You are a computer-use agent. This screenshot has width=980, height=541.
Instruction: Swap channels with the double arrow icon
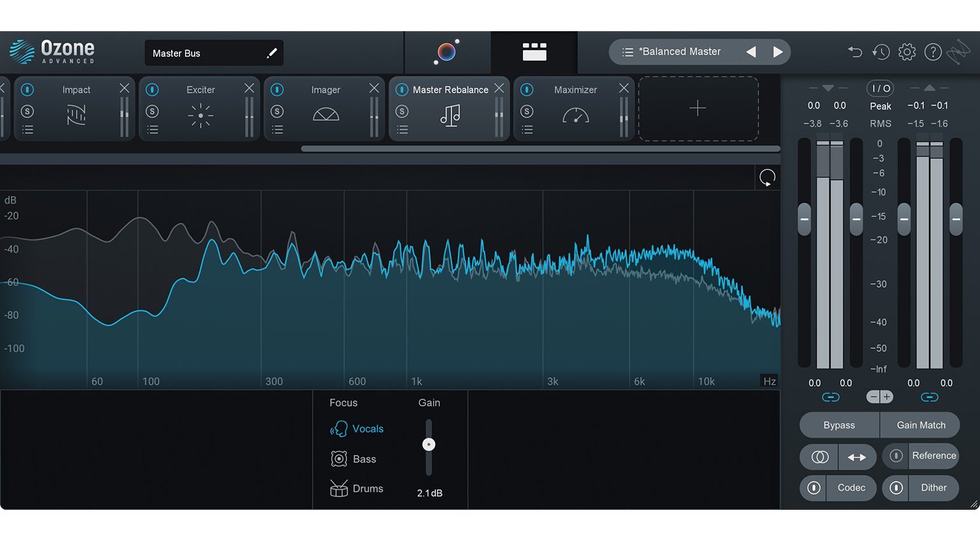pos(857,457)
